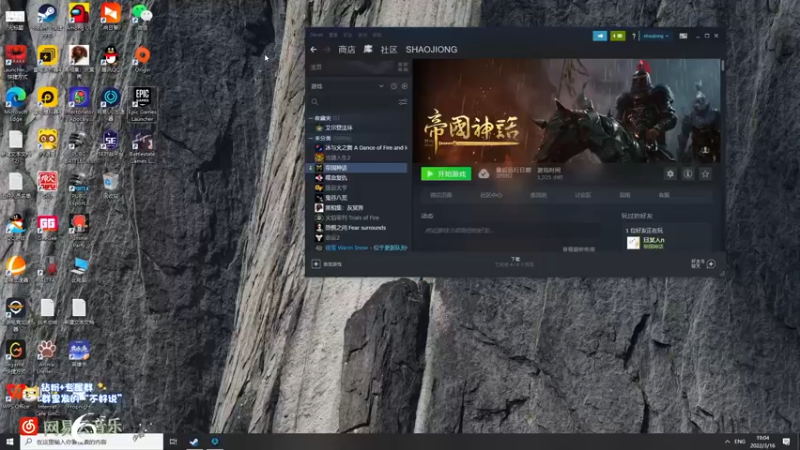Screen dimensions: 800x450
Task: Open the 社区 community tab
Action: tap(388, 49)
